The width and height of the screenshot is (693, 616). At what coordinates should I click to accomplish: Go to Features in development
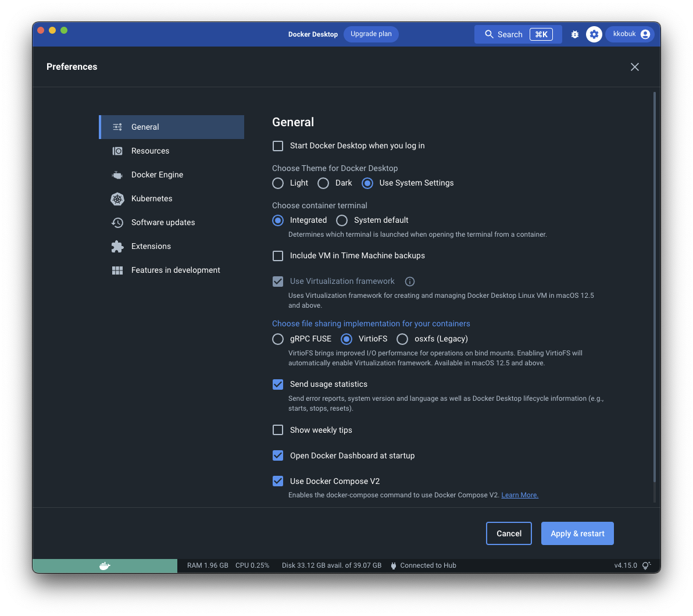[x=172, y=270]
